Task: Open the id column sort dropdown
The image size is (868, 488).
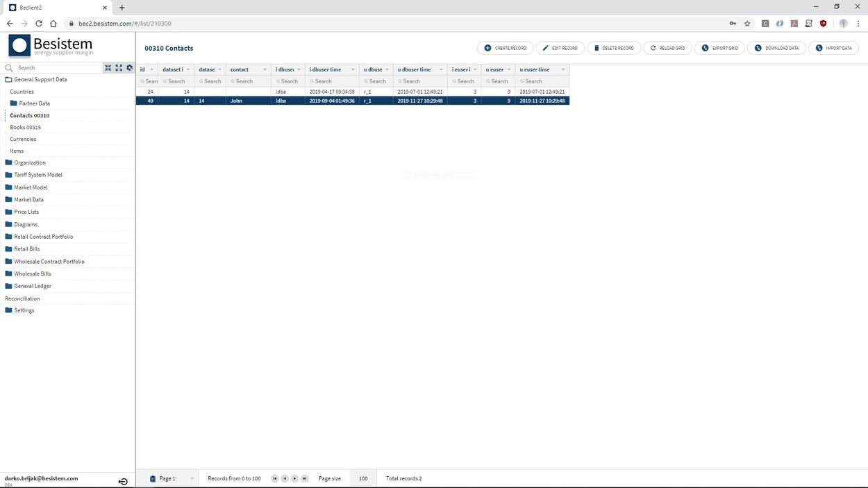Action: (151, 69)
